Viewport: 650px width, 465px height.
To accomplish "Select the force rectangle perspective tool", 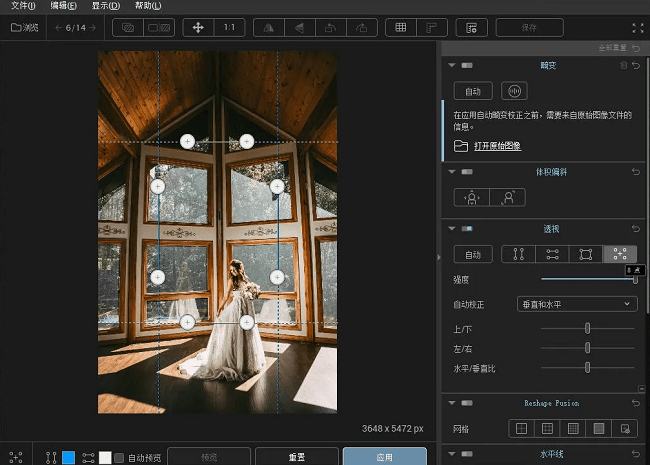I will [x=586, y=254].
